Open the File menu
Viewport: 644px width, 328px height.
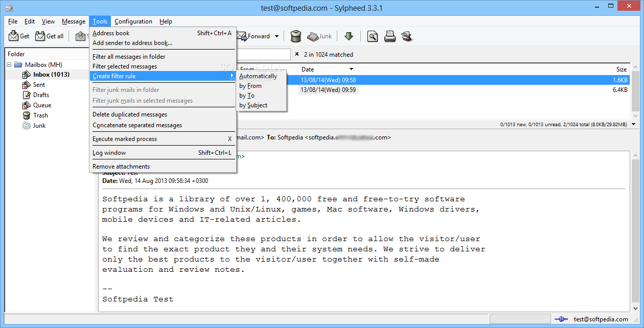(x=13, y=21)
